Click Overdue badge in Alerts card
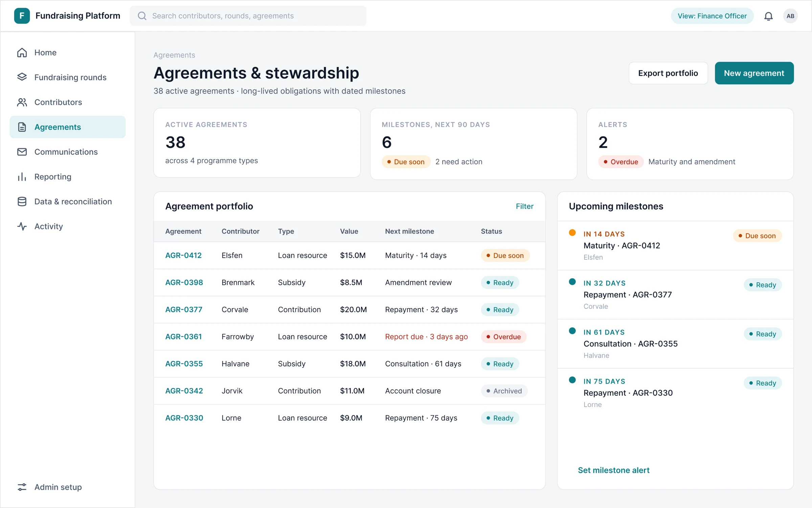This screenshot has width=812, height=508. pos(621,162)
